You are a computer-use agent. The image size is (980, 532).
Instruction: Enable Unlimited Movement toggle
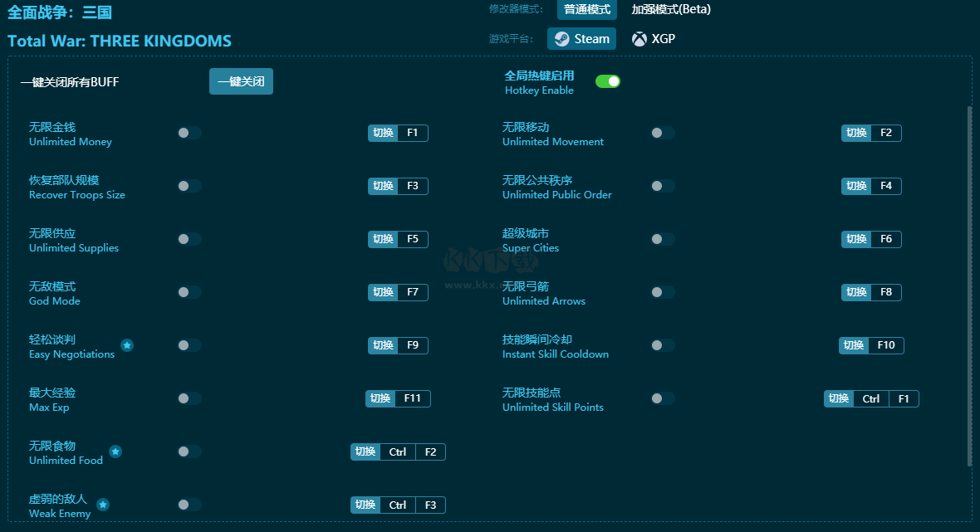pyautogui.click(x=663, y=133)
